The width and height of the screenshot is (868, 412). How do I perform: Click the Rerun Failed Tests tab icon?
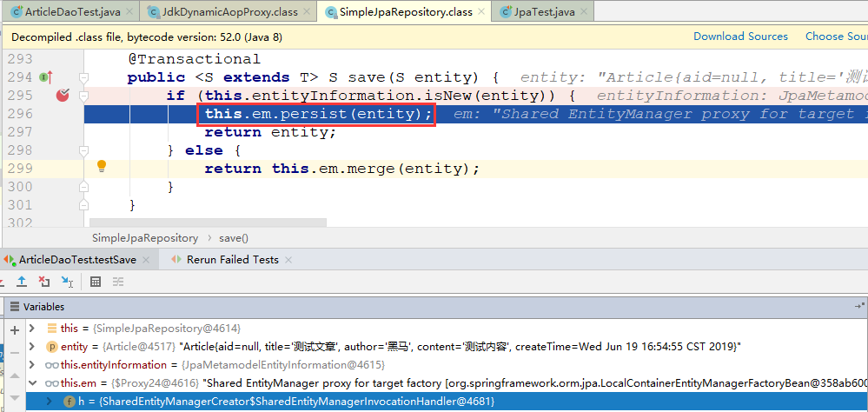tap(176, 260)
